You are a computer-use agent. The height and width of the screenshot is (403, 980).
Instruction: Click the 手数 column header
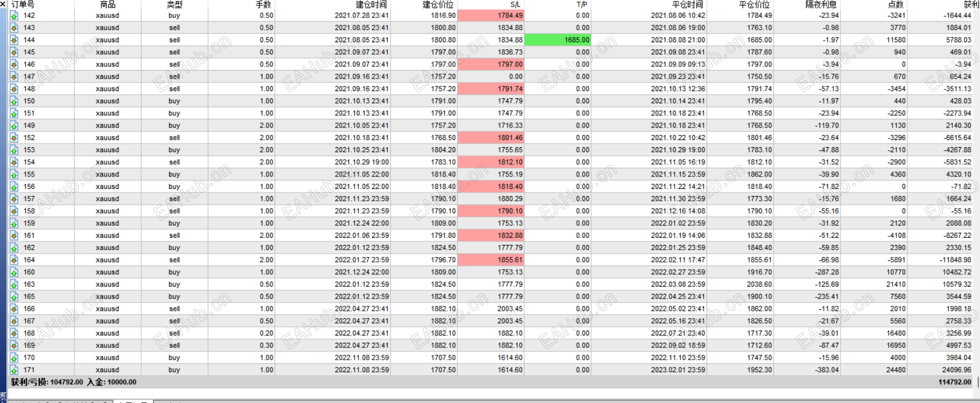click(x=263, y=5)
